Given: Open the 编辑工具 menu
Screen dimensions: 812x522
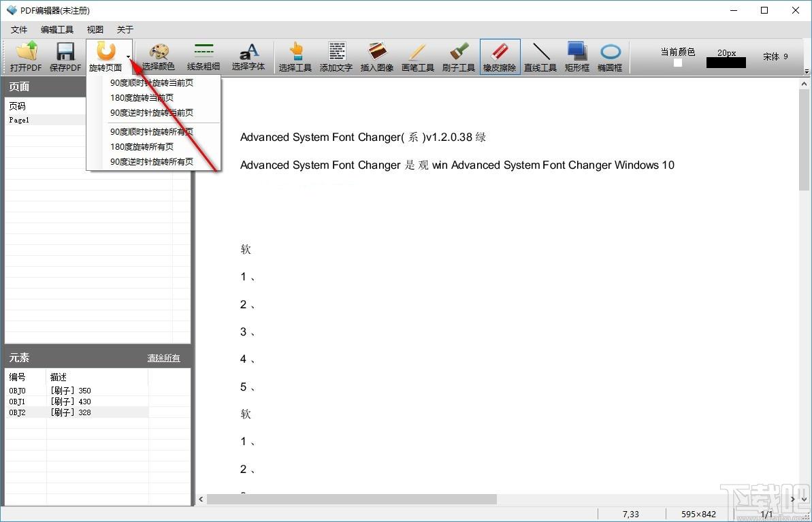Looking at the screenshot, I should 57,29.
